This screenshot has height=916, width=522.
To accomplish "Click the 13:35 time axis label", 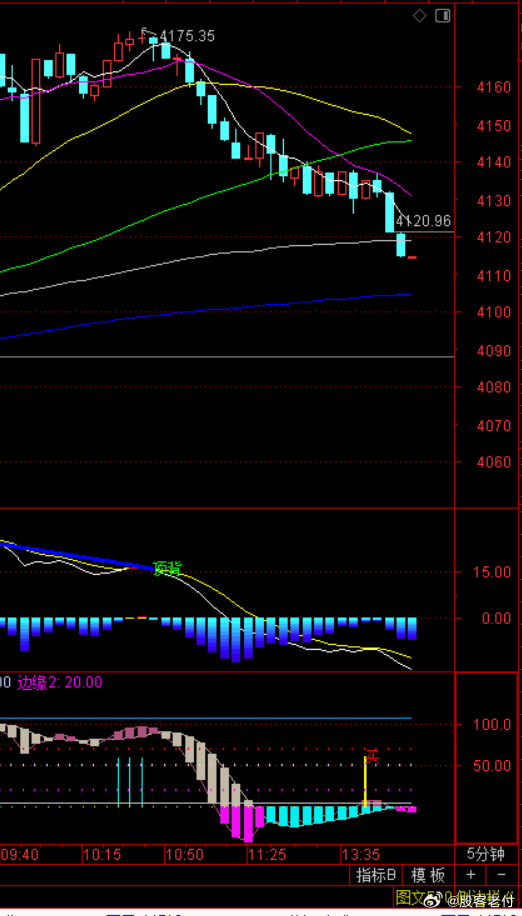I will pos(361,855).
